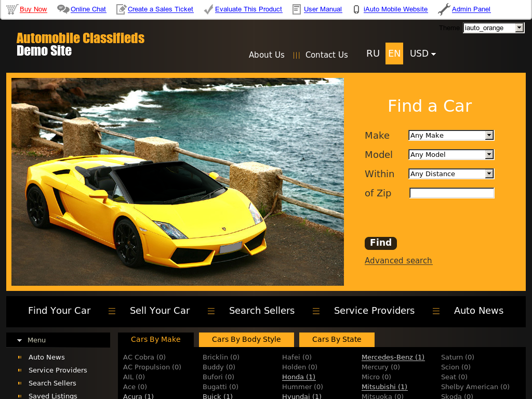Open the USD currency dropdown
Screen dimensions: 532x399
422,54
